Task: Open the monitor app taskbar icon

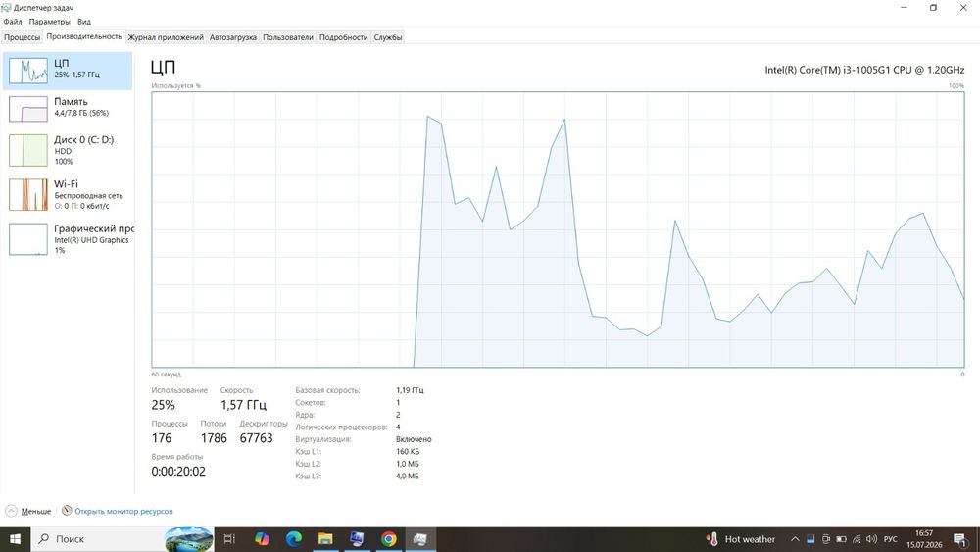Action: pyautogui.click(x=357, y=539)
